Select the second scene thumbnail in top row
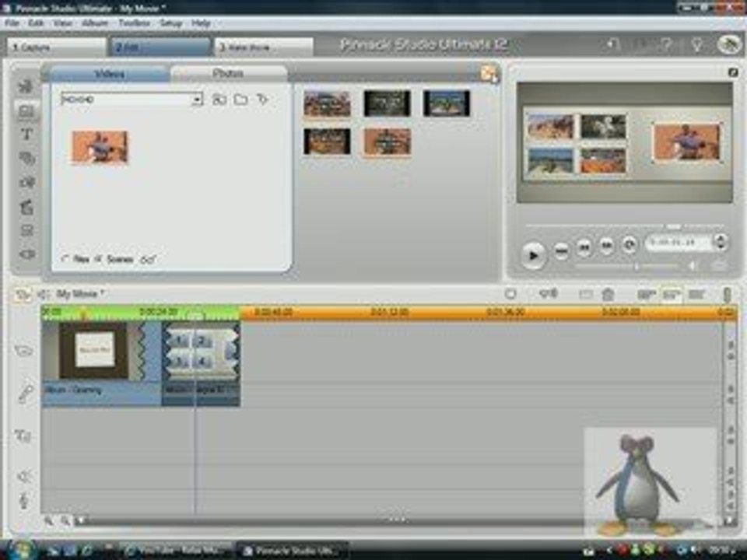Screen dimensions: 747x560 387,103
